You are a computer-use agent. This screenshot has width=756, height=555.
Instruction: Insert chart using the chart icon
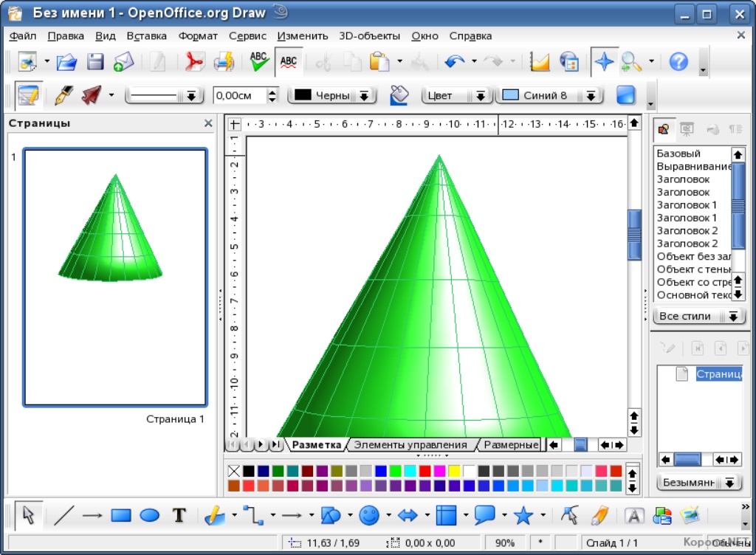tap(540, 62)
